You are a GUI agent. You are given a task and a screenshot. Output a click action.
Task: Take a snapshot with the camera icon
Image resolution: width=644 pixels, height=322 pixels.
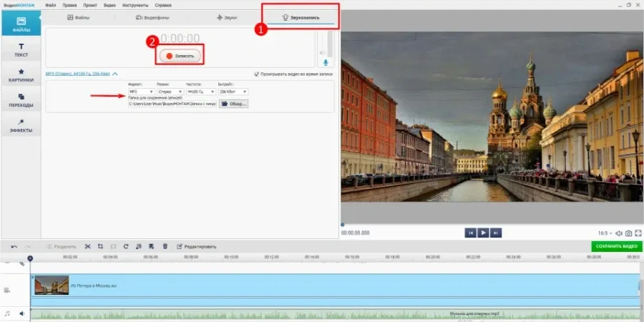[x=628, y=233]
